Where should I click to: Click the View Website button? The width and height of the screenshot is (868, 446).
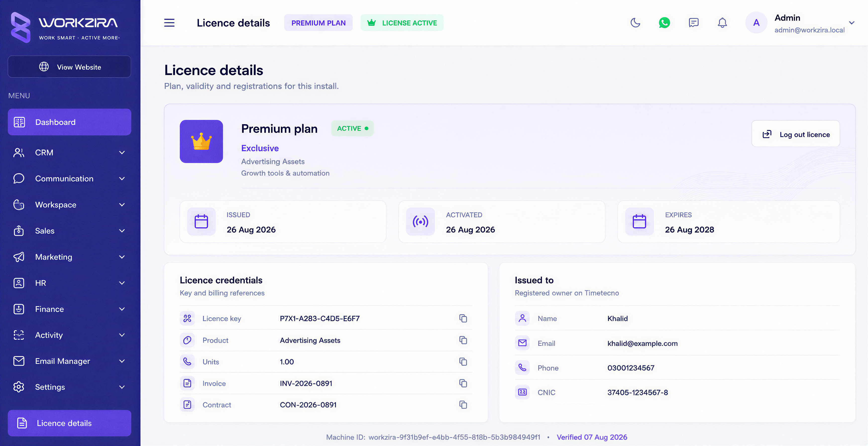pos(69,67)
